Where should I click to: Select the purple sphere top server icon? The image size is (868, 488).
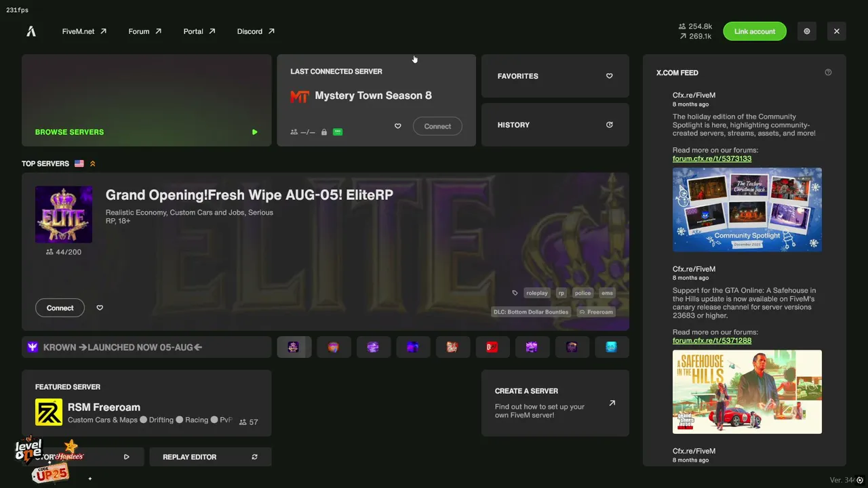pos(373,347)
